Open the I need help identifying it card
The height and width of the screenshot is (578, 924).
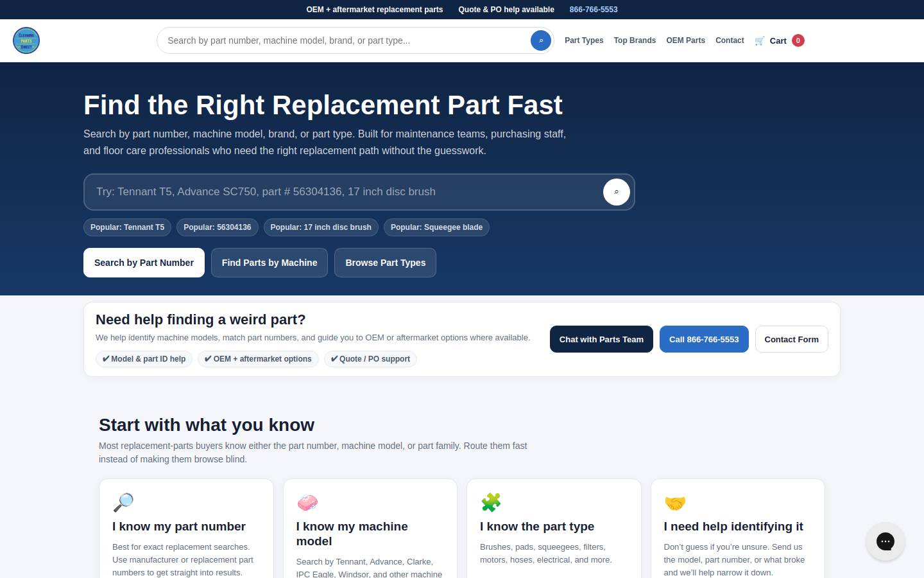click(738, 529)
